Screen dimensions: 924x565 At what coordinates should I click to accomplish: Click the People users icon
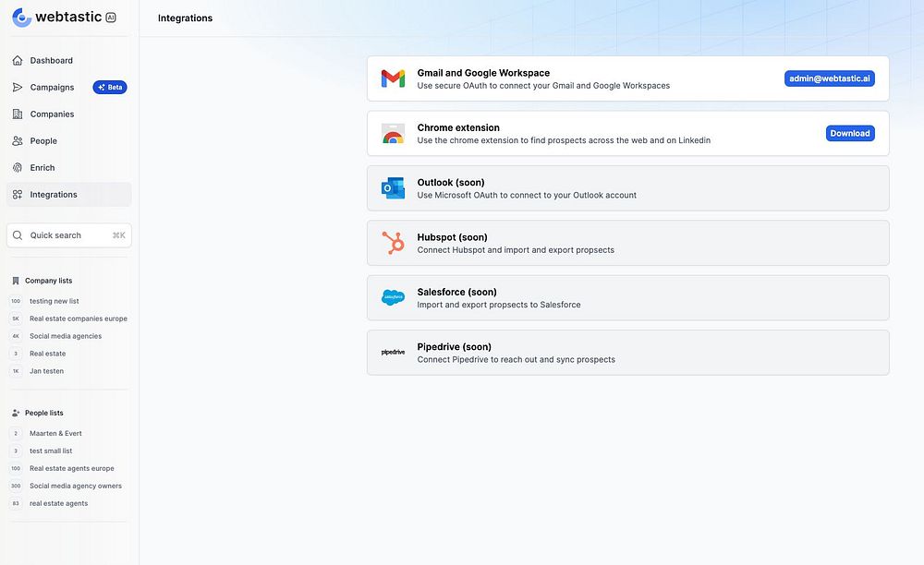[18, 140]
